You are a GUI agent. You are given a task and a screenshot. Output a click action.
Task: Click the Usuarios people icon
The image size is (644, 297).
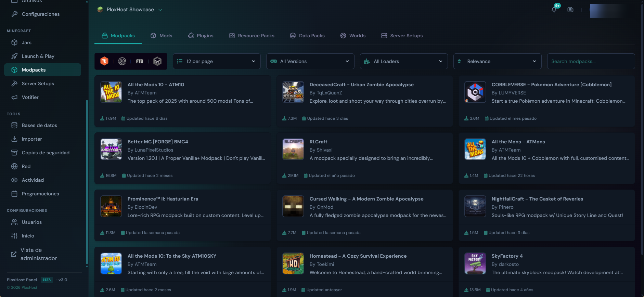click(x=14, y=222)
